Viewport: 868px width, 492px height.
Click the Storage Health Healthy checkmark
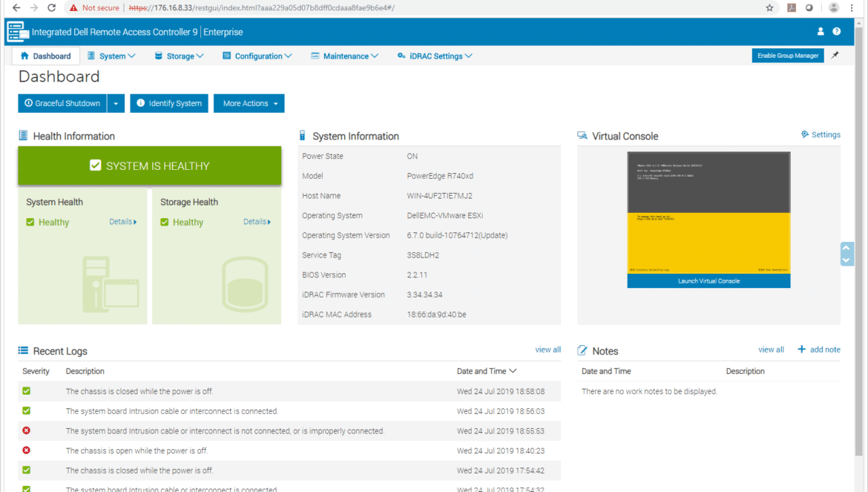coord(165,222)
